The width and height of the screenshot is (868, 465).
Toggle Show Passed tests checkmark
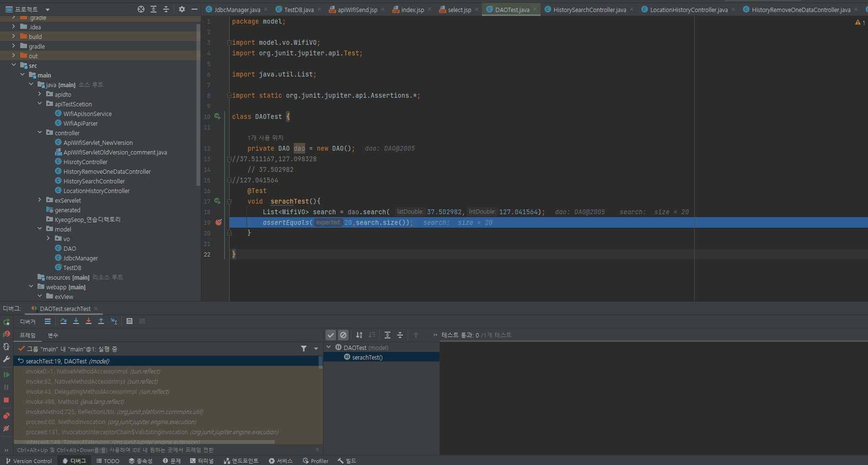[331, 335]
